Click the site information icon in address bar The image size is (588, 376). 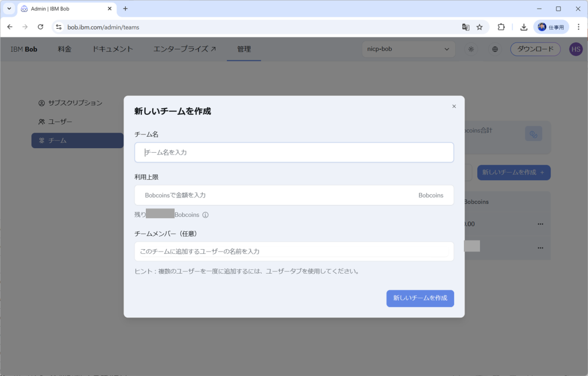click(59, 27)
